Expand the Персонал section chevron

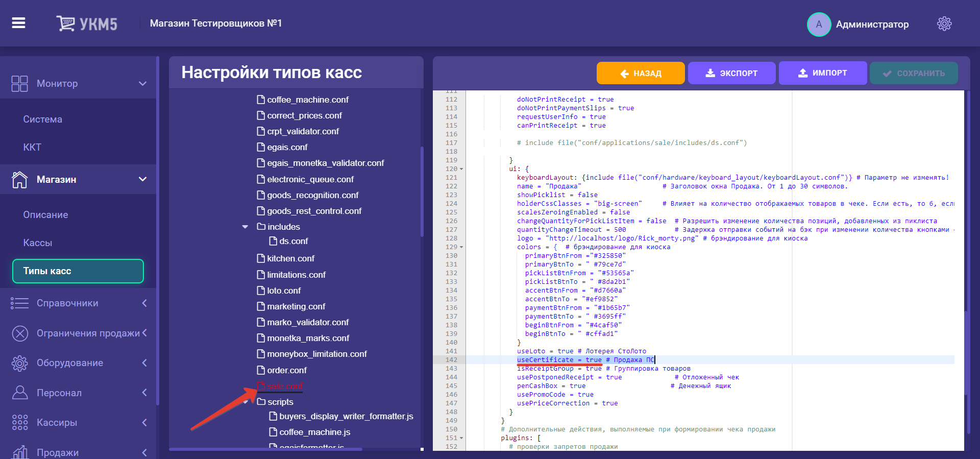(144, 393)
